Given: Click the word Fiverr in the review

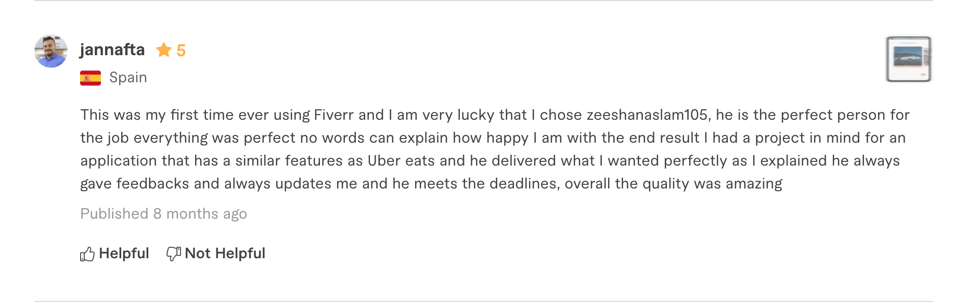Looking at the screenshot, I should [333, 115].
